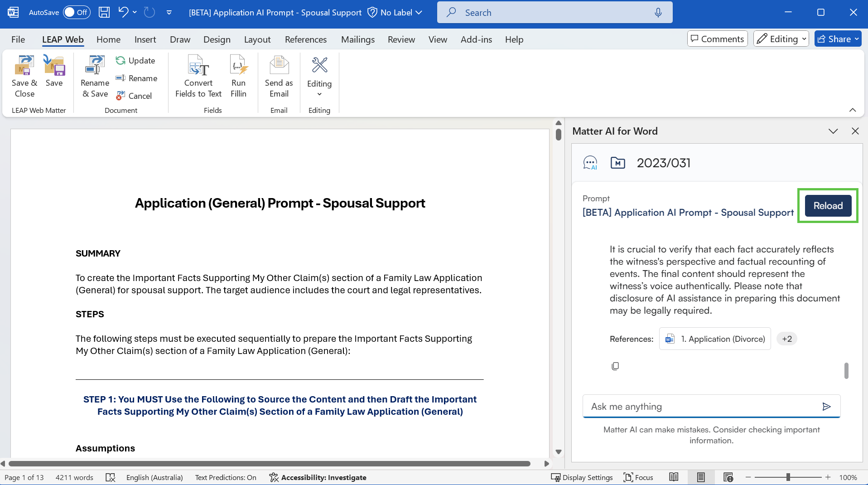
Task: Switch to Read Mode view
Action: click(674, 477)
